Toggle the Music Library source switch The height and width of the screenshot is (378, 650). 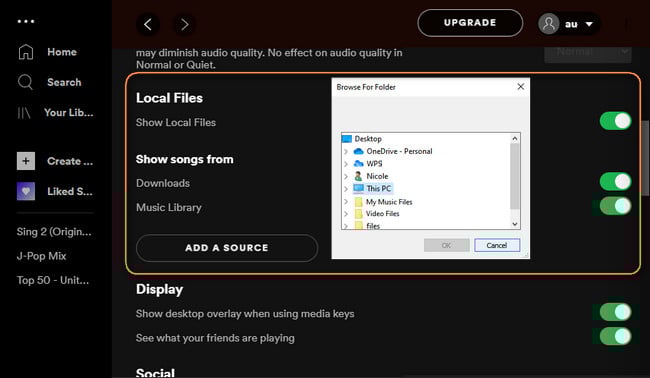pyautogui.click(x=616, y=206)
